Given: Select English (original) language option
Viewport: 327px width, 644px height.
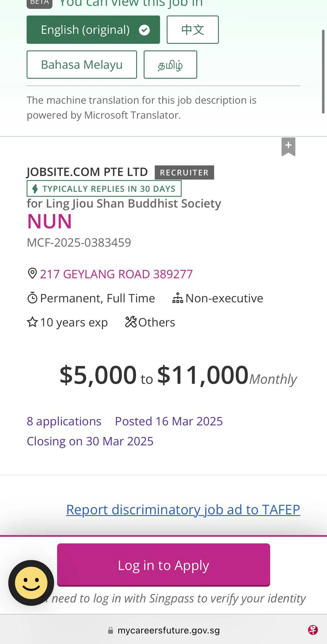Looking at the screenshot, I should tap(93, 30).
